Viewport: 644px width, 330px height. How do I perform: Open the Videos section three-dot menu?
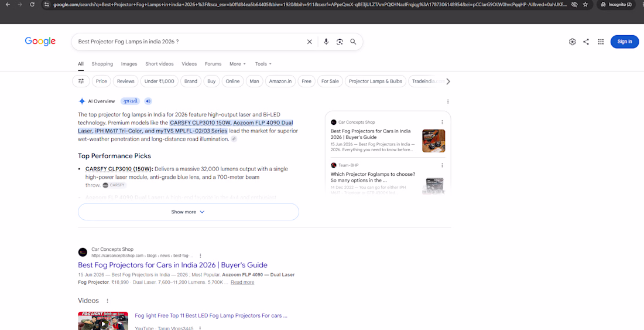[x=108, y=301]
